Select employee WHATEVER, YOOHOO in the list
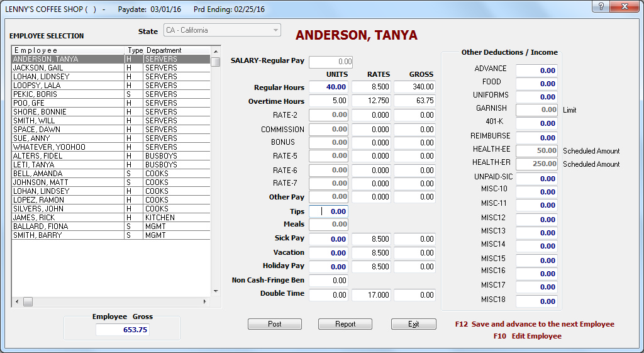Viewport: 644px width, 353px height. 111,147
